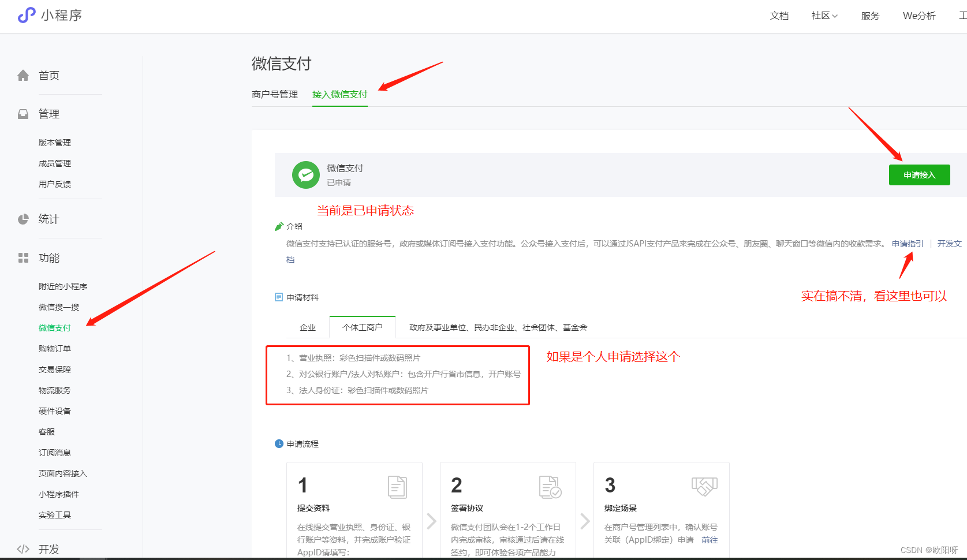This screenshot has width=967, height=560.
Task: Open 页面内容接入 in sidebar
Action: point(63,473)
